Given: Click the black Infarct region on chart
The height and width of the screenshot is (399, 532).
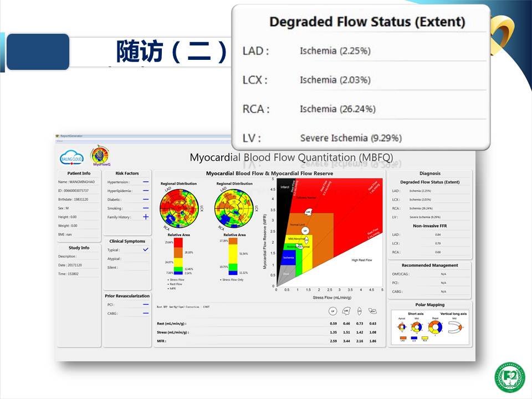Looking at the screenshot, I should pyautogui.click(x=284, y=203).
